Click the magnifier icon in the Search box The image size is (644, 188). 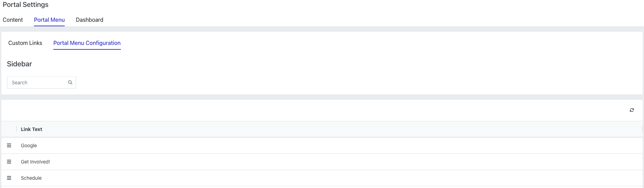click(x=70, y=82)
